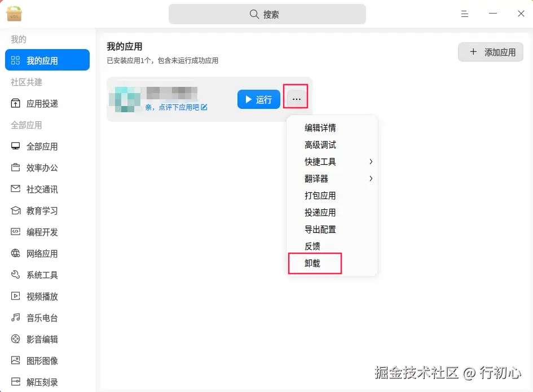The image size is (533, 392).
Task: Click the code icon for 编程开发
Action: click(16, 232)
